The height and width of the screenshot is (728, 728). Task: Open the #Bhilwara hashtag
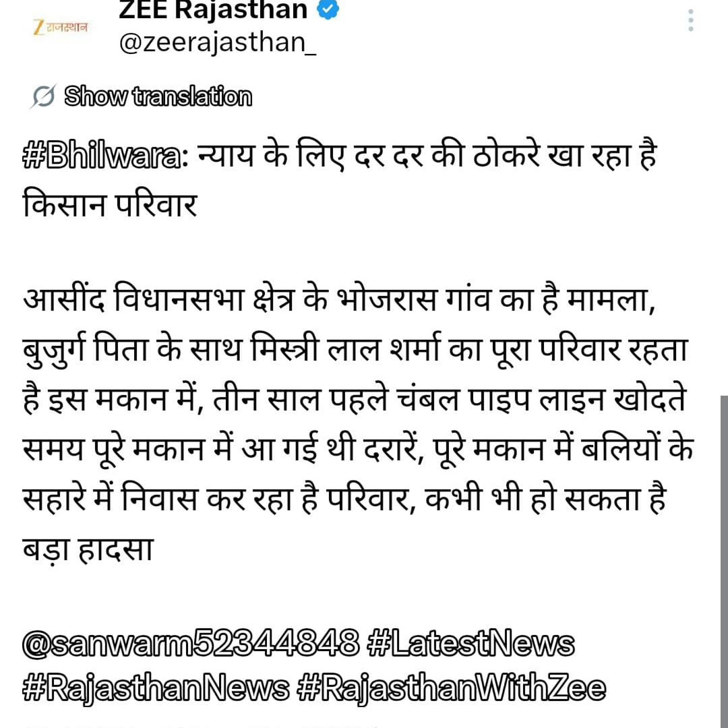click(105, 157)
